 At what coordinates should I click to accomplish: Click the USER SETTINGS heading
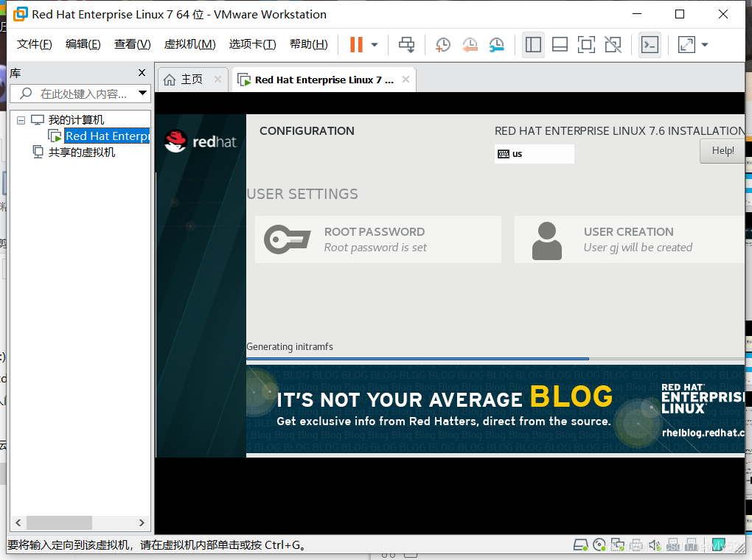302,195
